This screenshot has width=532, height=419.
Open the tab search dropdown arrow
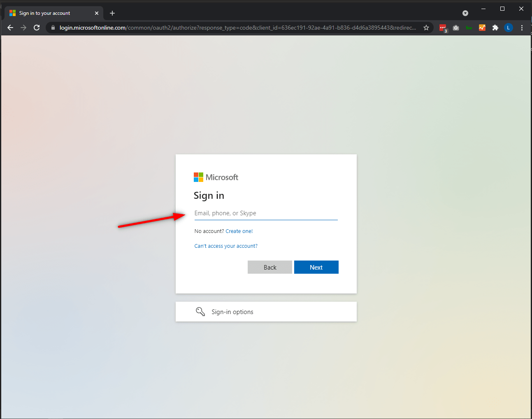pyautogui.click(x=465, y=13)
